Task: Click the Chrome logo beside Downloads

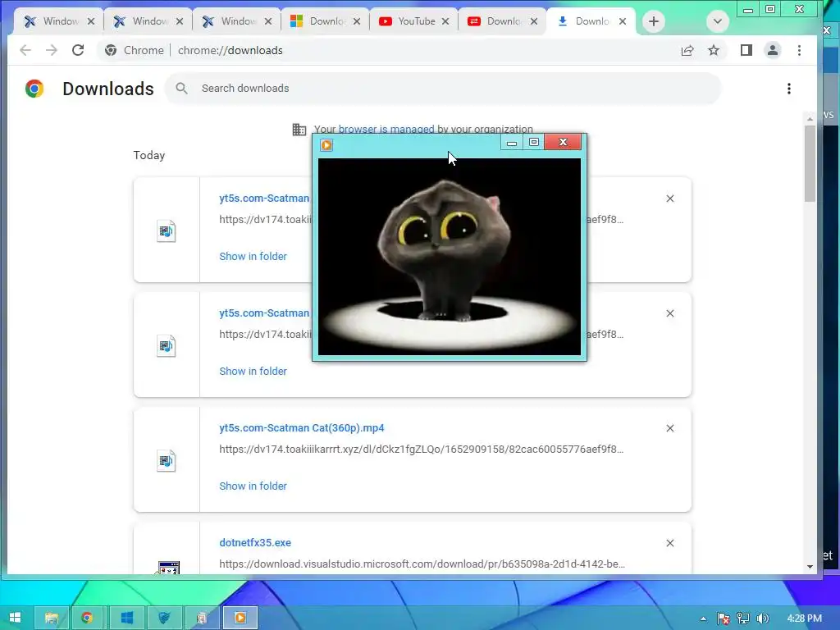Action: pos(34,89)
